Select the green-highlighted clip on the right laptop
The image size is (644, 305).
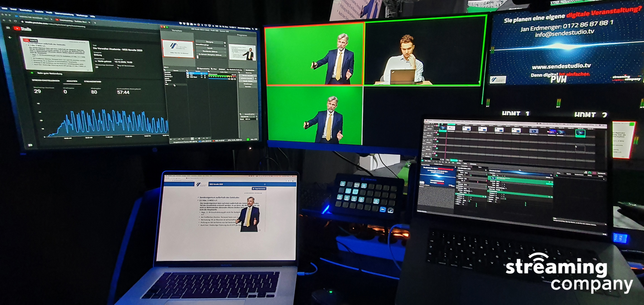tap(580, 133)
